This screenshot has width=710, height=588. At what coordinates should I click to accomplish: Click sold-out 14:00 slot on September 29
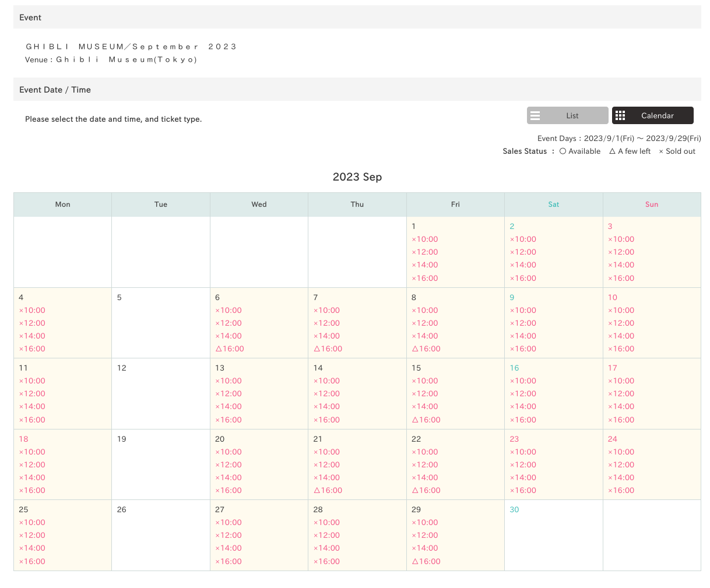(425, 548)
